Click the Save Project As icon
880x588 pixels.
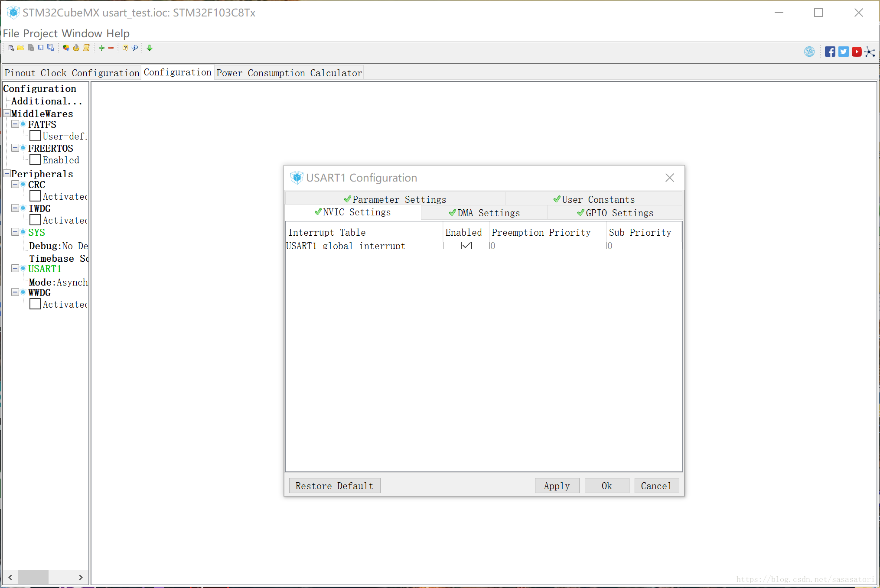[x=51, y=48]
